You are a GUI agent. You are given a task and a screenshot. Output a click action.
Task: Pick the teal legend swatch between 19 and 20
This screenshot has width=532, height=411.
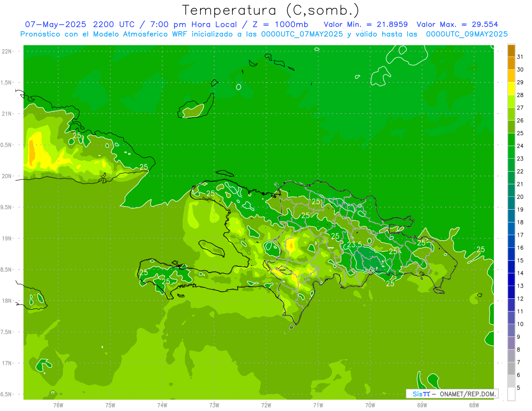click(511, 204)
